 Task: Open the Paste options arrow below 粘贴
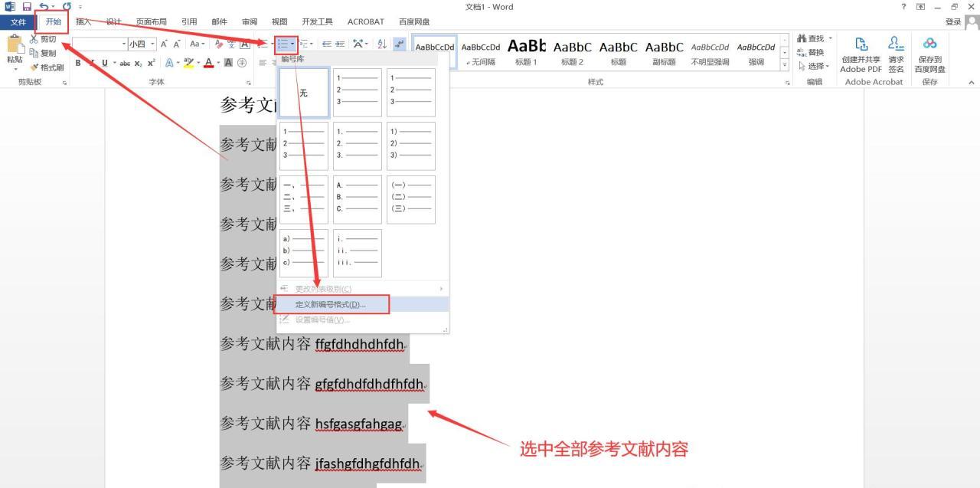[15, 69]
